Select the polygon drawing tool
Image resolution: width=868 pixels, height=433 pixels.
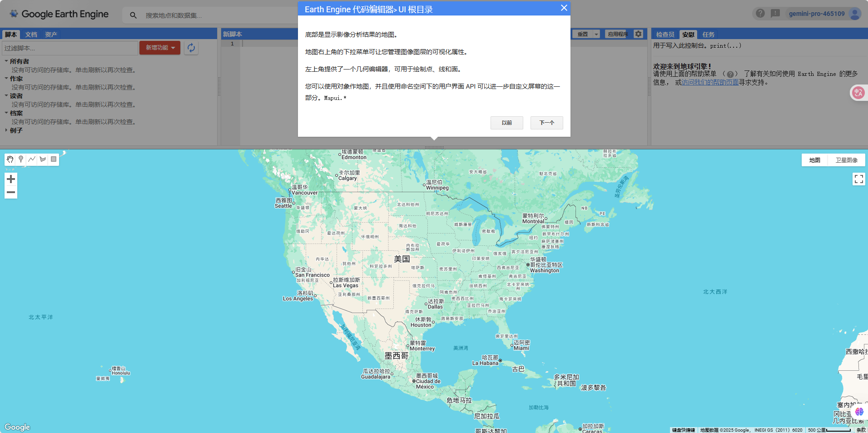coord(42,159)
